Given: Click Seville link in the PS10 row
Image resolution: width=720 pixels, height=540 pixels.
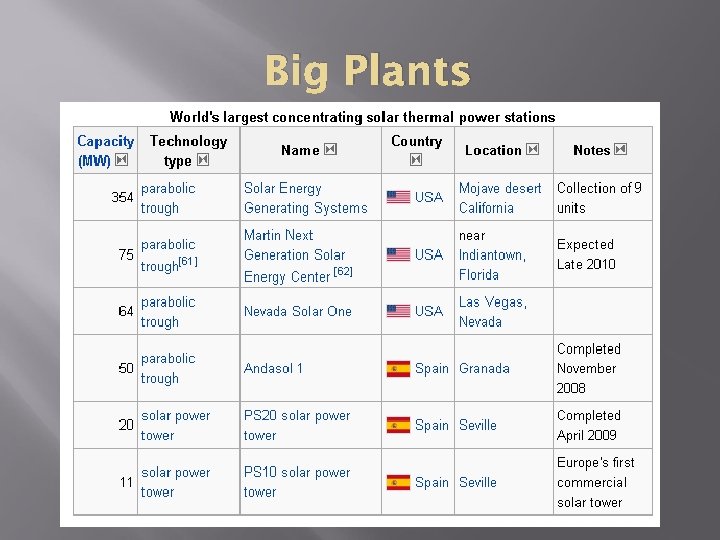Looking at the screenshot, I should pos(478,482).
